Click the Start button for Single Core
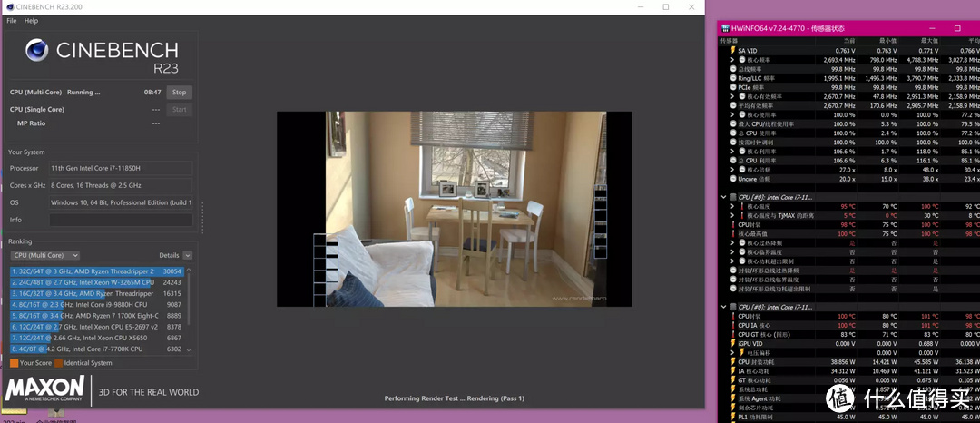 click(180, 109)
